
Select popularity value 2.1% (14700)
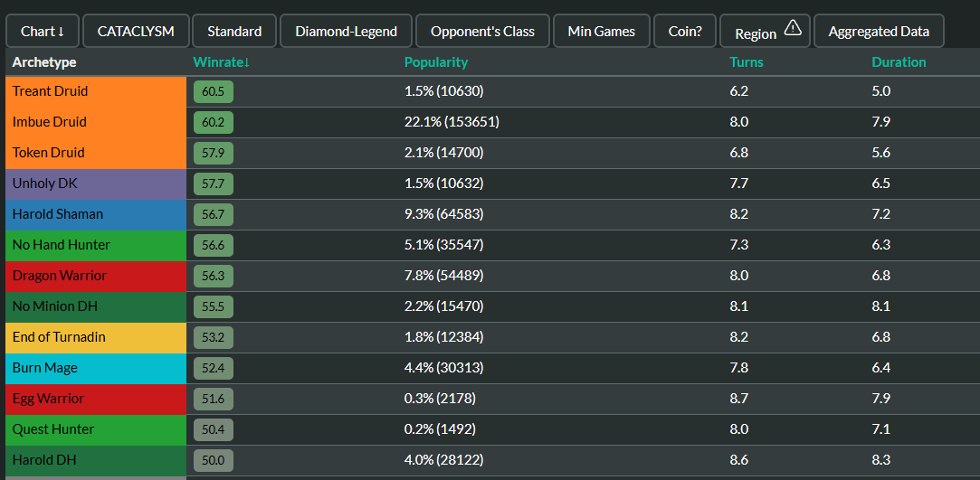click(x=443, y=153)
